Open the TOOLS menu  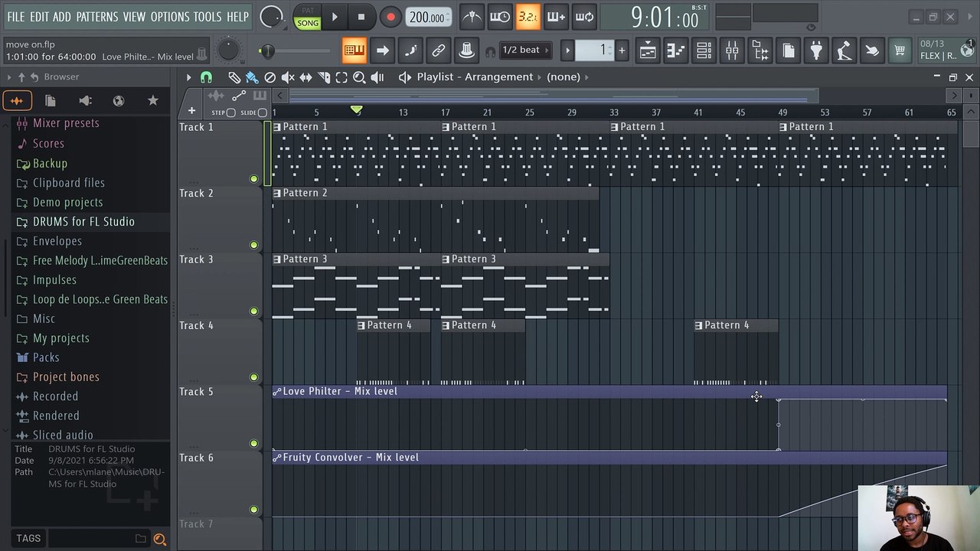pyautogui.click(x=207, y=17)
